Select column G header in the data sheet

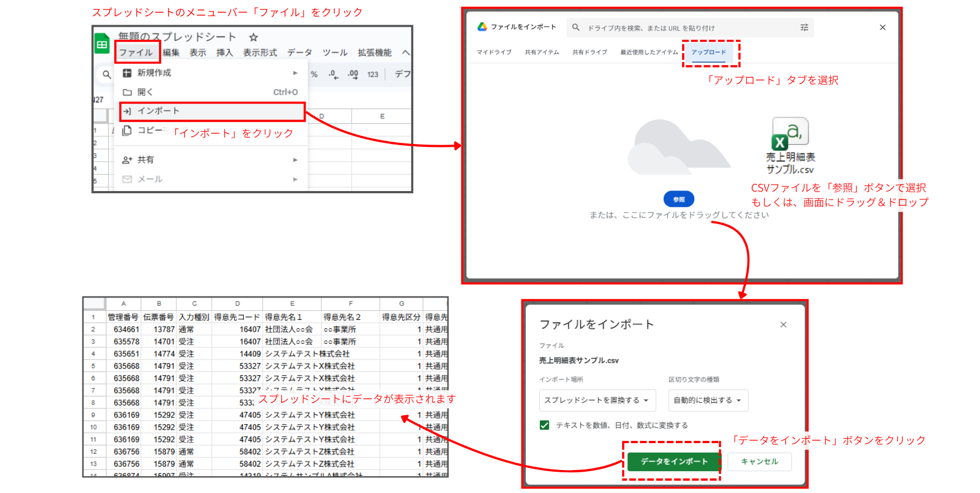402,304
